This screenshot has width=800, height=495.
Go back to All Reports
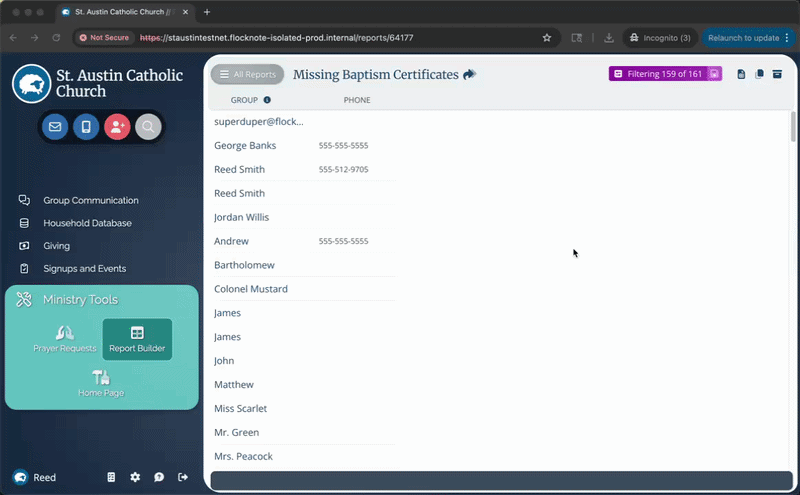[247, 75]
